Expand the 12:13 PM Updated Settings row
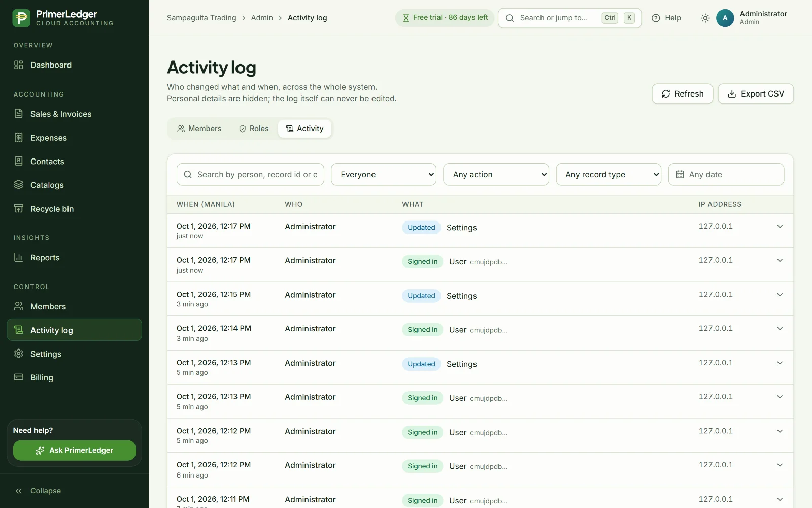812x508 pixels. pos(780,363)
